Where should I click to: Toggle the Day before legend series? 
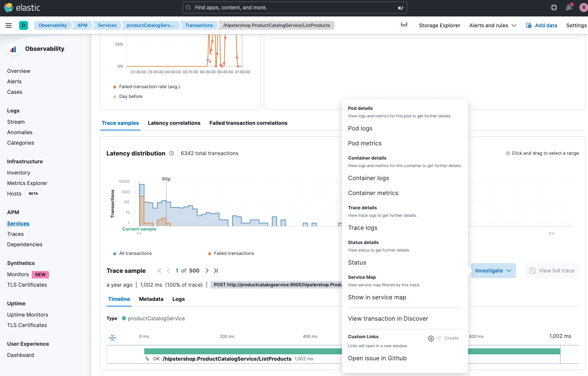[130, 96]
